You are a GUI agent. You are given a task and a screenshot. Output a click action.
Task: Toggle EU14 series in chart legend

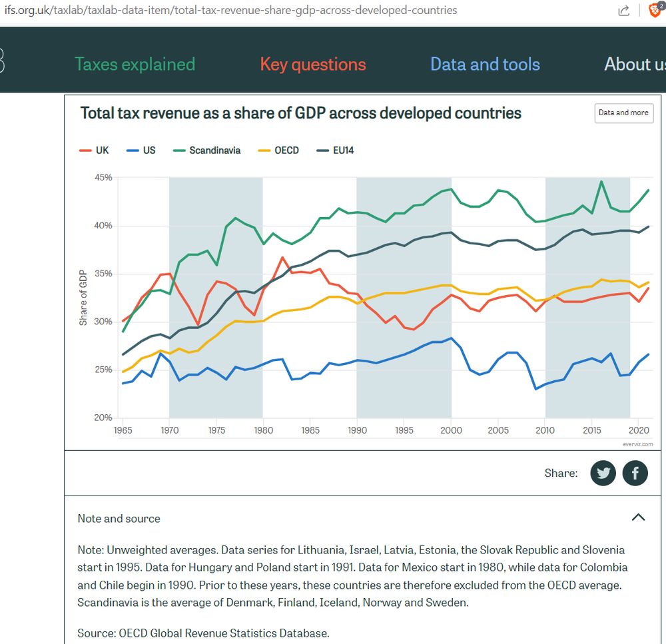[x=336, y=151]
